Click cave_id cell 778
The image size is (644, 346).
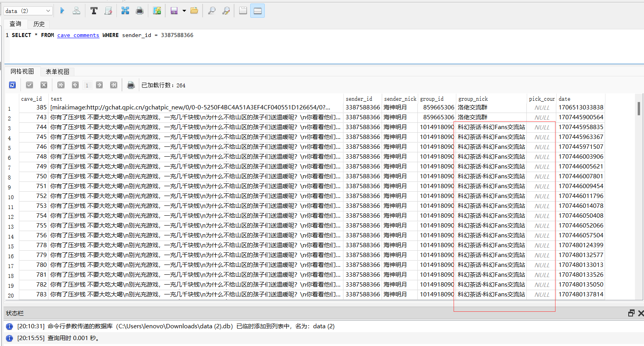pos(34,245)
